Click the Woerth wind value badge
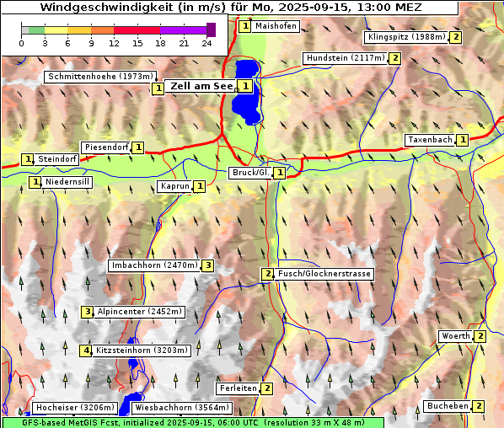Screen dimensions: 504x428 [480, 337]
